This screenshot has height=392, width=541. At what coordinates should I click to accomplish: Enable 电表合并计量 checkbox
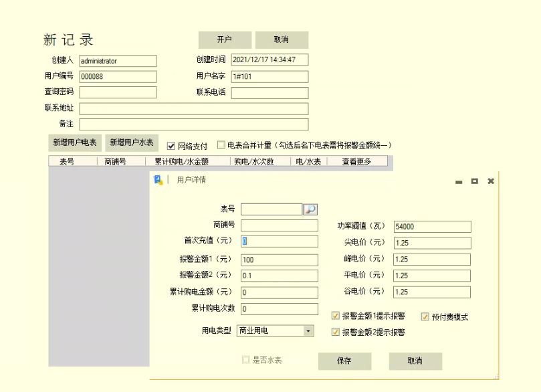tap(221, 145)
